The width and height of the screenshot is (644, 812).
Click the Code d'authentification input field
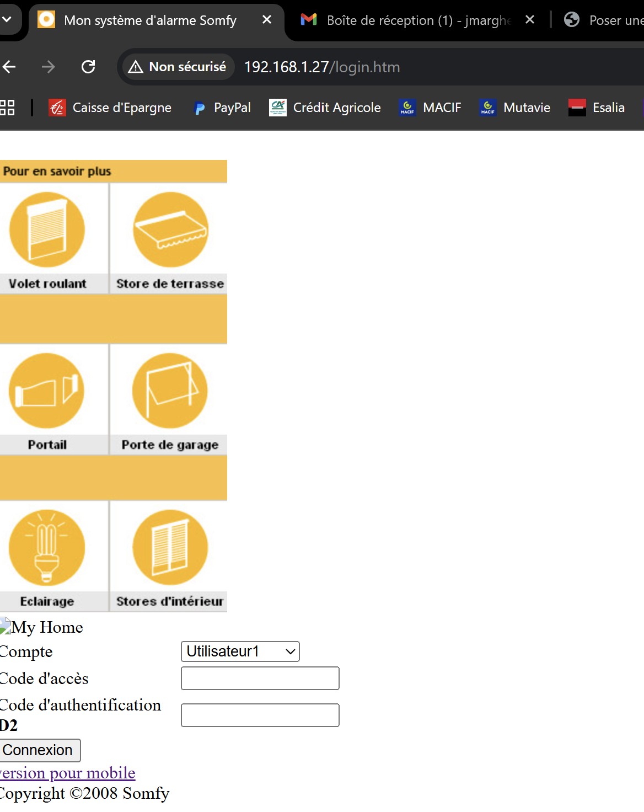coord(260,715)
